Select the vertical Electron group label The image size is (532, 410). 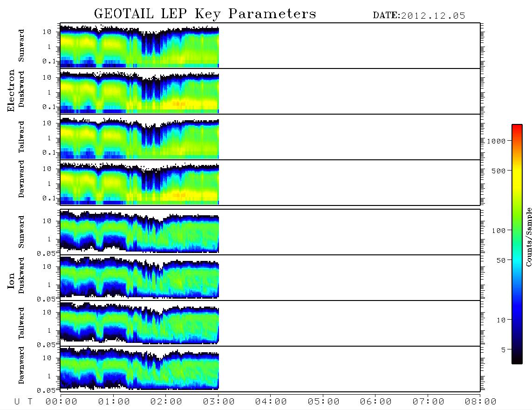coord(11,91)
